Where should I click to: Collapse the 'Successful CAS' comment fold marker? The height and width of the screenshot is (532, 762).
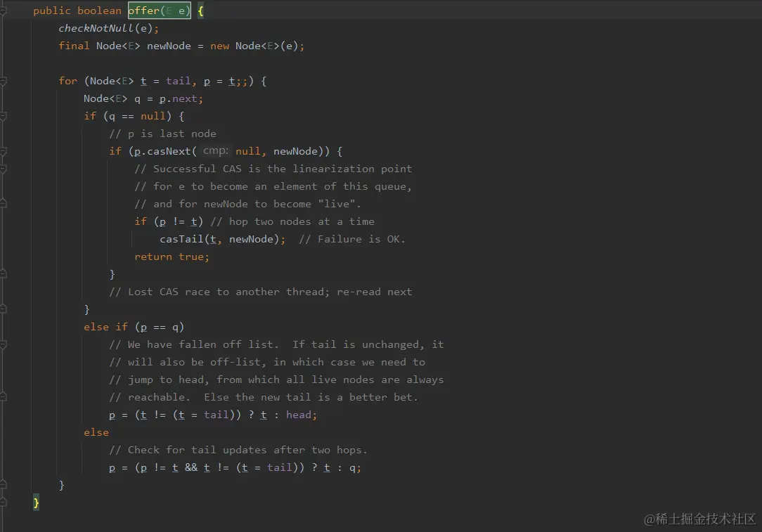coord(3,169)
